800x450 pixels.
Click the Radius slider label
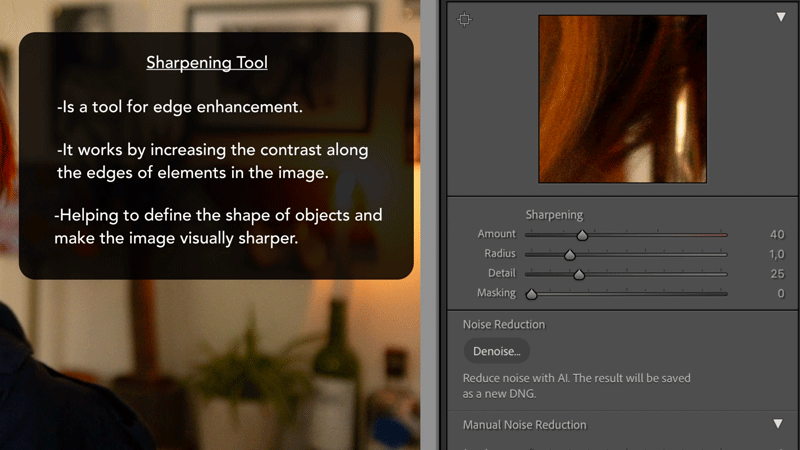pyautogui.click(x=499, y=254)
